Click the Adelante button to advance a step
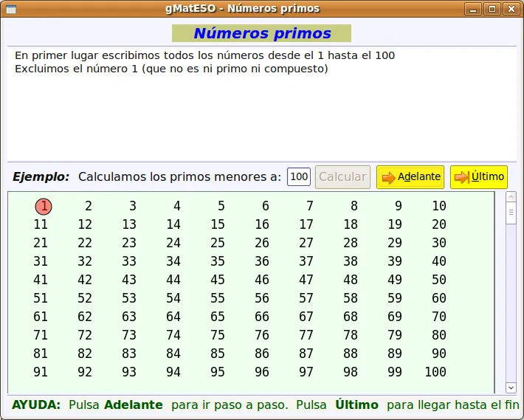The height and width of the screenshot is (420, 524). 410,177
